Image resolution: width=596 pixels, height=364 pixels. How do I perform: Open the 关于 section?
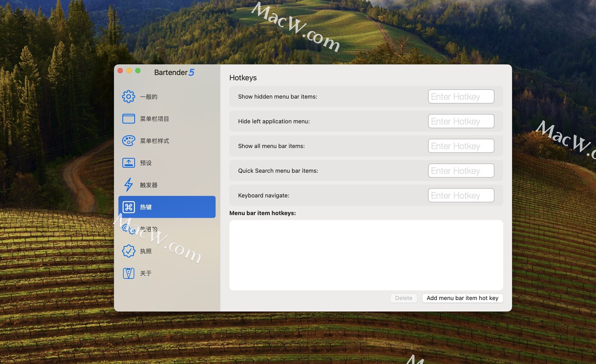click(167, 273)
